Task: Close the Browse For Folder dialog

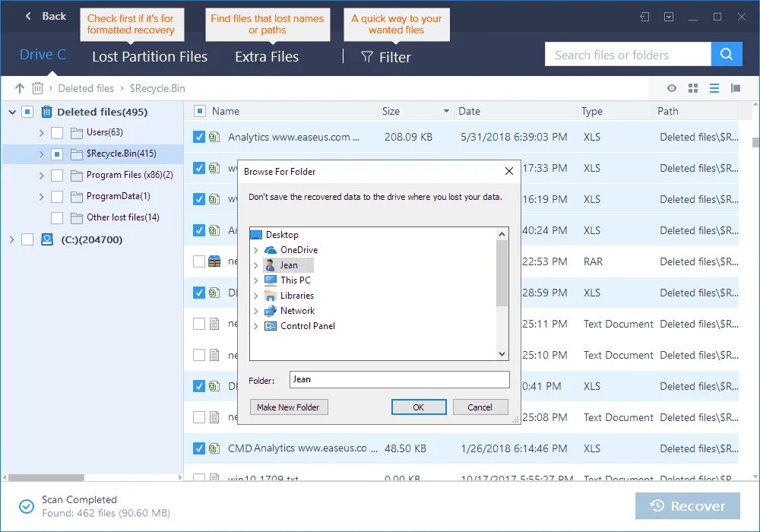Action: click(x=509, y=171)
